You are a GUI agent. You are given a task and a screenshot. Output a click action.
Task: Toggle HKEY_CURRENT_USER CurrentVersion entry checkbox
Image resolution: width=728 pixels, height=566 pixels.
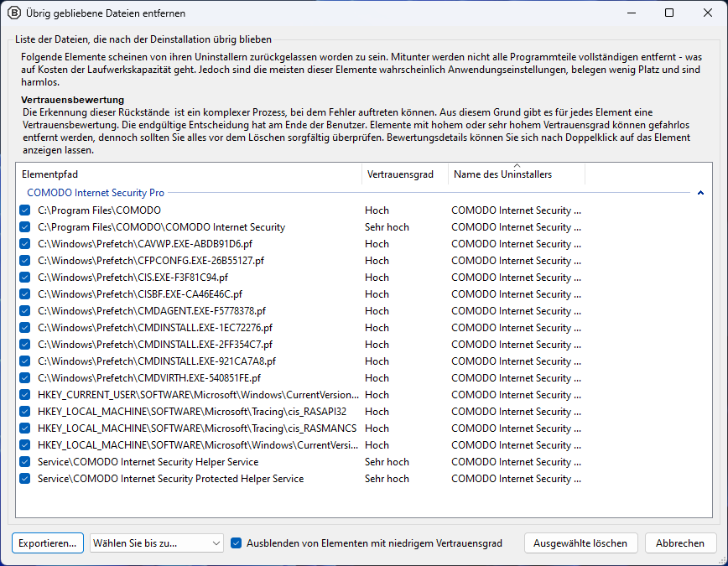25,395
